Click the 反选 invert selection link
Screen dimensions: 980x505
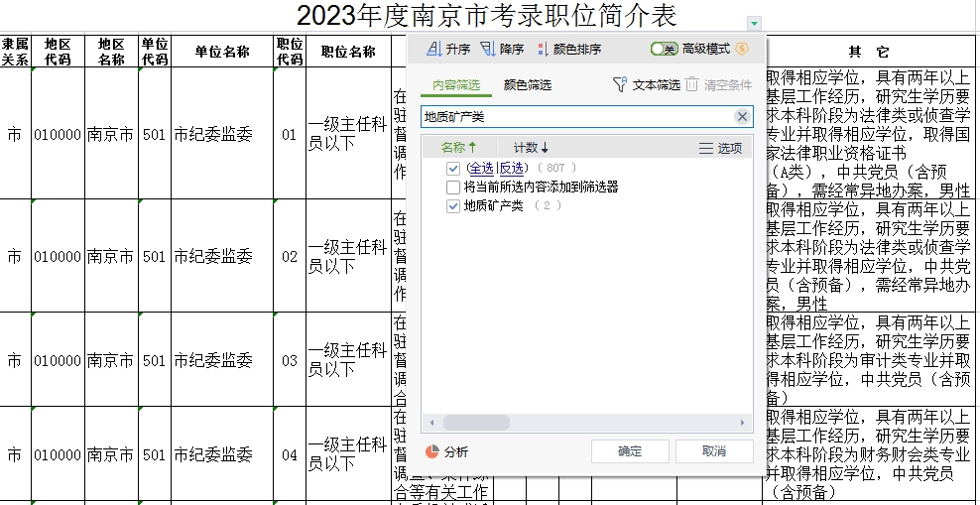pyautogui.click(x=513, y=169)
